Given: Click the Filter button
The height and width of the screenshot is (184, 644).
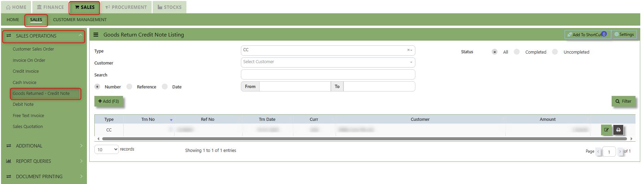Looking at the screenshot, I should click(x=623, y=101).
